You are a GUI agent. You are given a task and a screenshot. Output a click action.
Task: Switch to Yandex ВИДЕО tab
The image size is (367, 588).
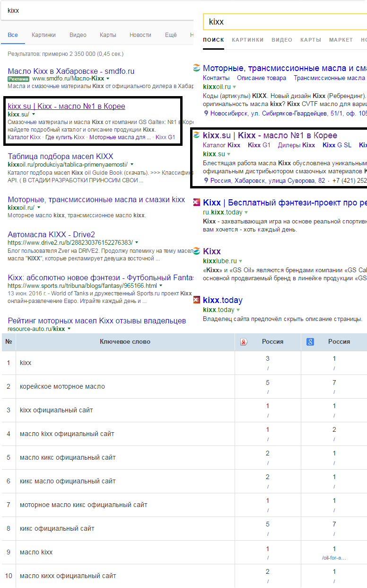tap(282, 40)
